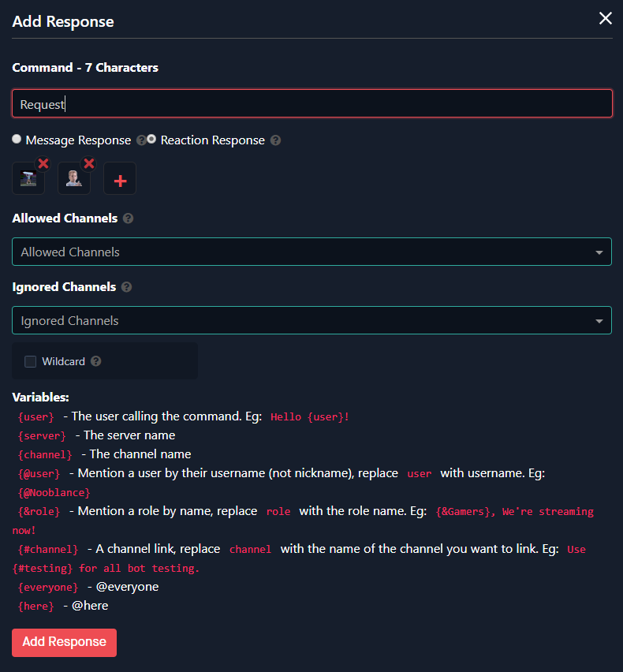Click the {everyone} variable tag
The height and width of the screenshot is (672, 623).
[48, 588]
